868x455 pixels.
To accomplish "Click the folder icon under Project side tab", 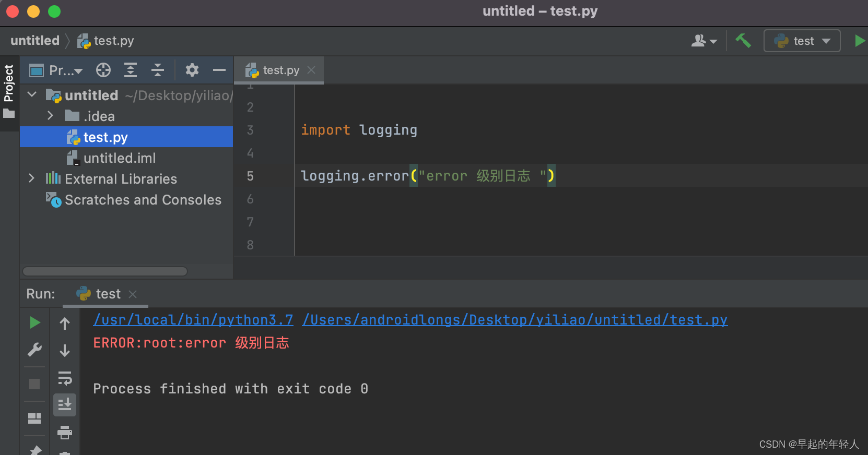I will pos(9,113).
